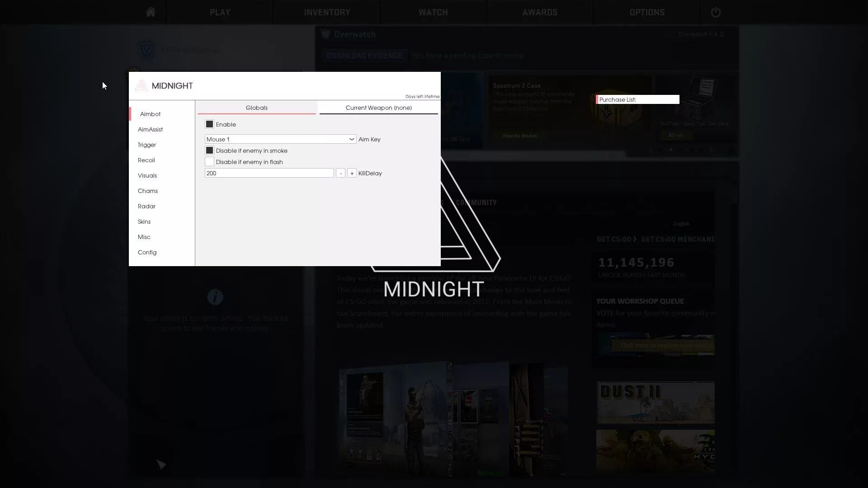The width and height of the screenshot is (868, 488).
Task: Toggle Disable if enemy in smoke
Action: [x=210, y=150]
